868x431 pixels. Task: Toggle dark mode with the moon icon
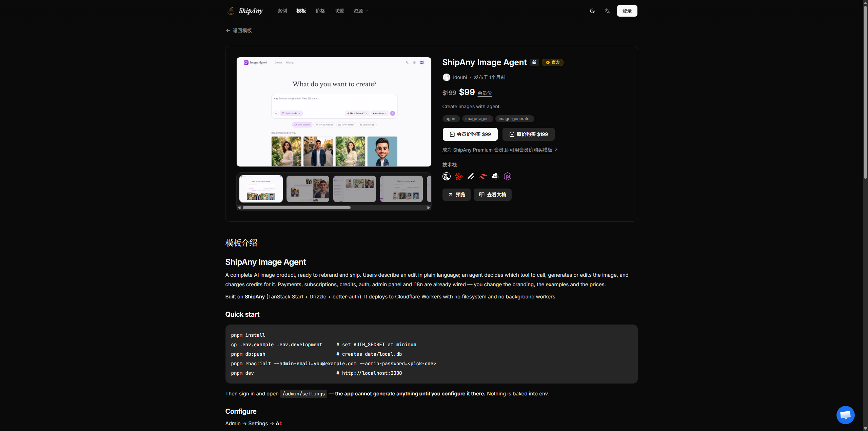(592, 11)
